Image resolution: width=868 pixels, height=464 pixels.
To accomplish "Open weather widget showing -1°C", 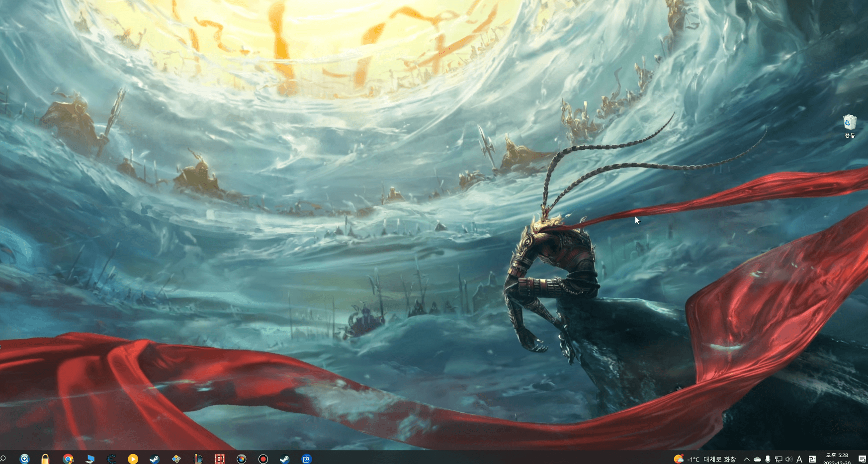I will [705, 459].
